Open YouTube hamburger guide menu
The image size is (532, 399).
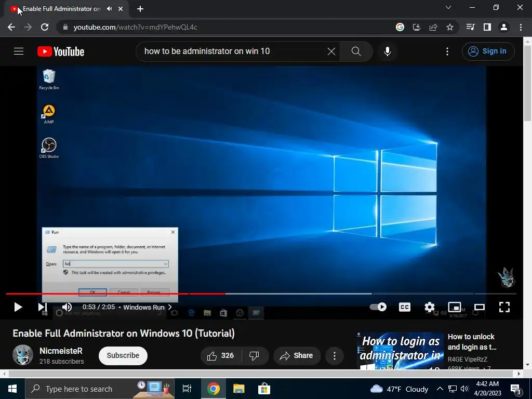coord(19,51)
